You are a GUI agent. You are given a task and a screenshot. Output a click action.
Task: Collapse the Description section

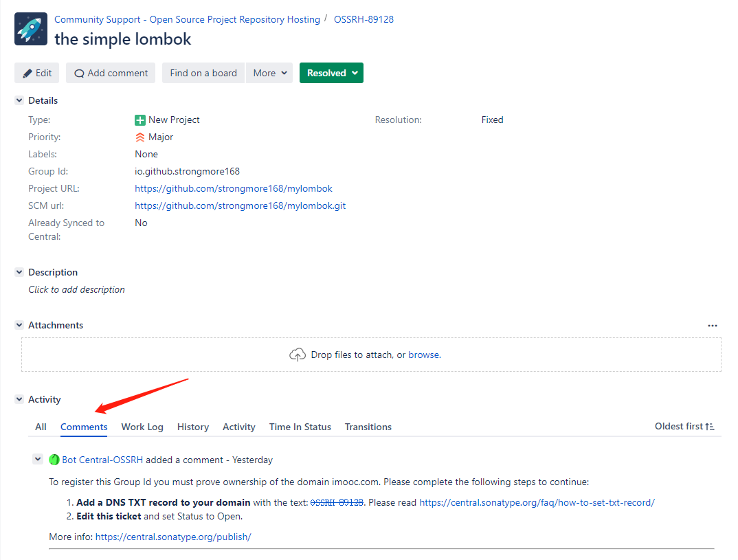click(19, 272)
